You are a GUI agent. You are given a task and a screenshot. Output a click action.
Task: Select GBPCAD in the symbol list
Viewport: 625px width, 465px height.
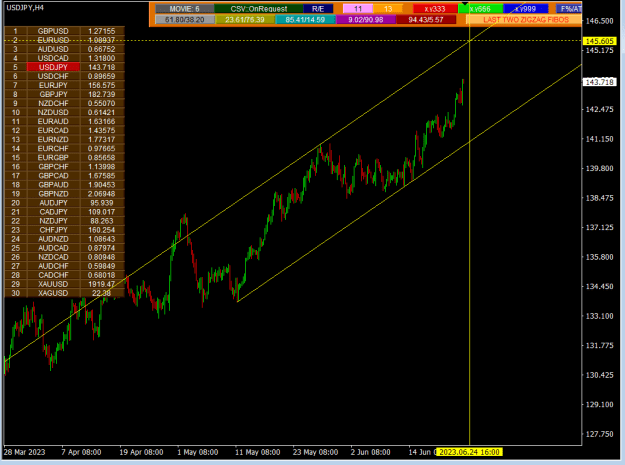pos(53,176)
